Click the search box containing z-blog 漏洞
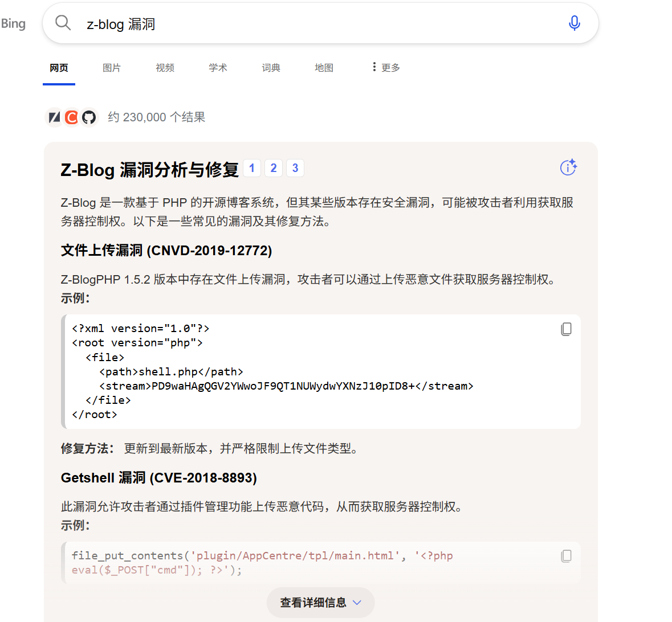Screen dimensions: 672x622 click(x=320, y=23)
